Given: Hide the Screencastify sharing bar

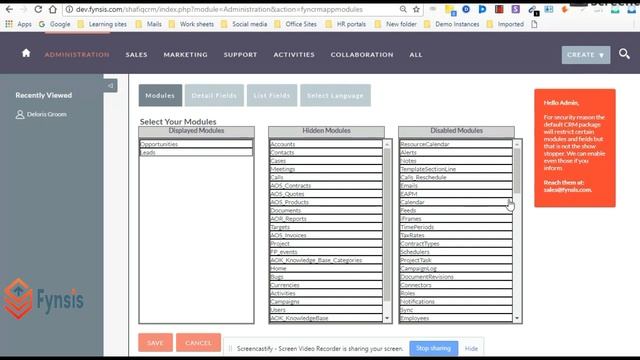Looking at the screenshot, I should 471,349.
